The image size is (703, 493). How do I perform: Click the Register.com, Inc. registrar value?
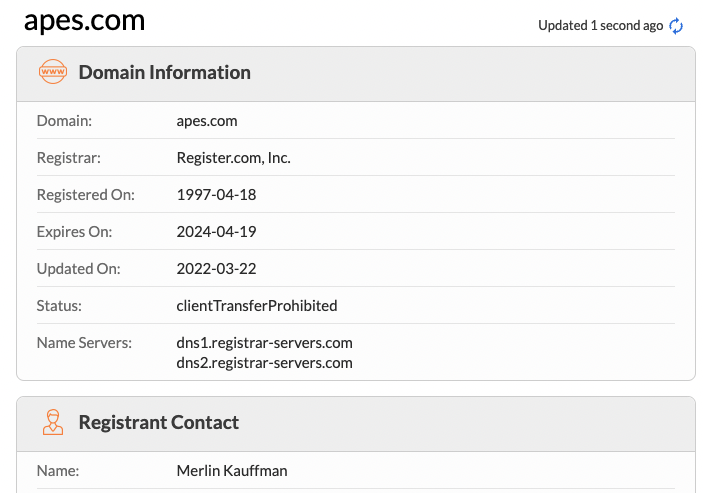(x=234, y=158)
